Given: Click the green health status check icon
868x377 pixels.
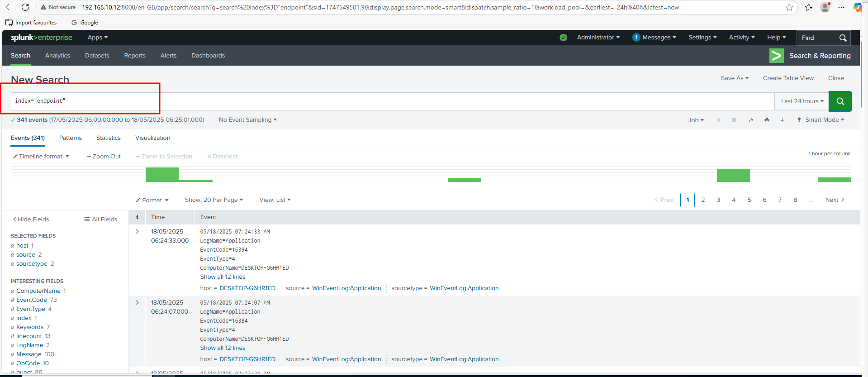Looking at the screenshot, I should coord(563,38).
